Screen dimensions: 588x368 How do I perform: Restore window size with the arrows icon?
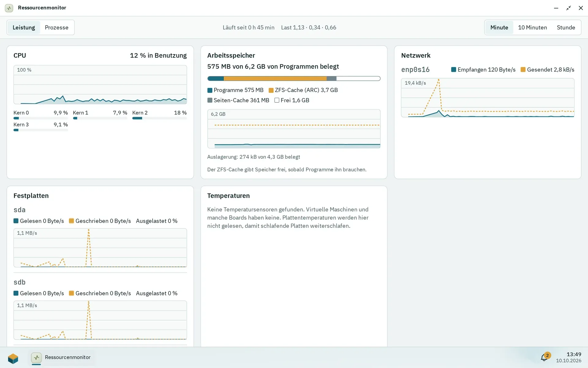point(568,8)
